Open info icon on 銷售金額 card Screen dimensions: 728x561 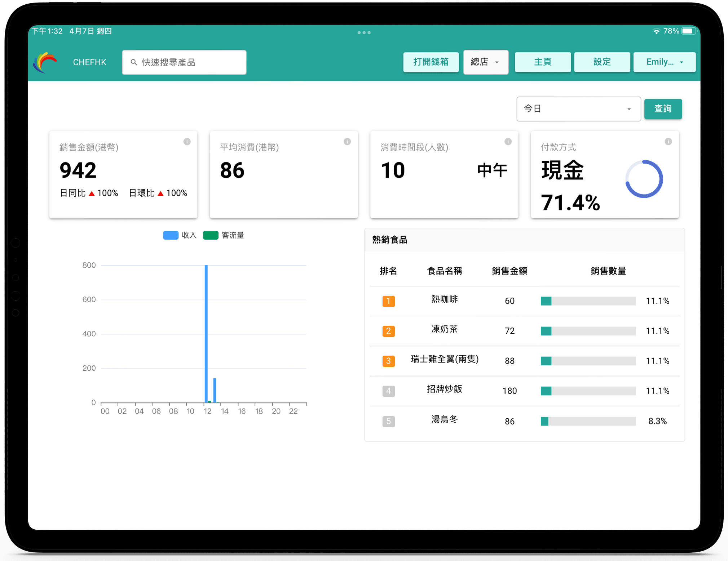pos(187,142)
